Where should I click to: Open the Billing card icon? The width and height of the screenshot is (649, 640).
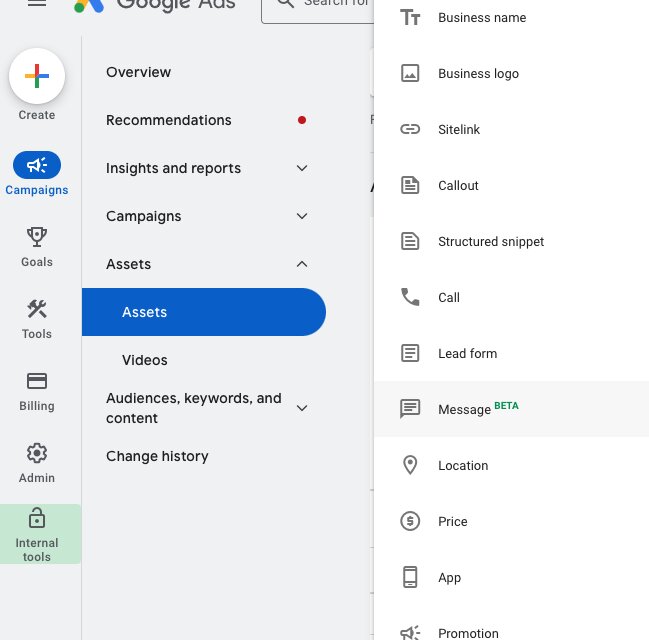point(37,381)
